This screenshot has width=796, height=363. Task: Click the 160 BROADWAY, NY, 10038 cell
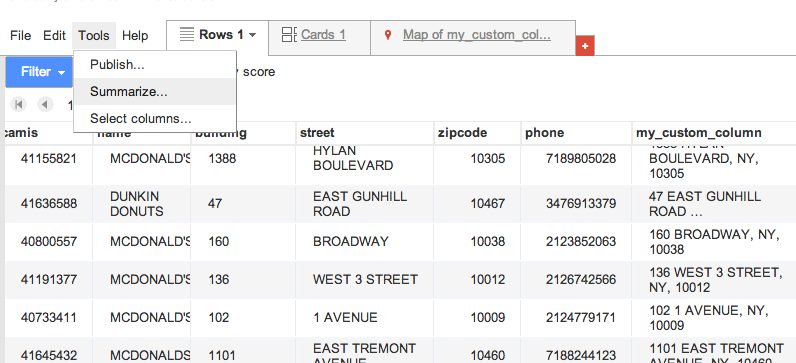pos(714,242)
